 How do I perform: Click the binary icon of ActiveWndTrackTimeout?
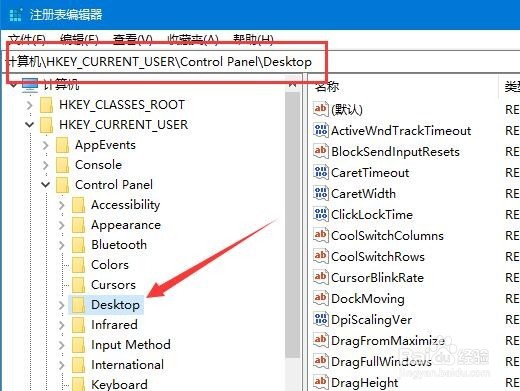(321, 130)
